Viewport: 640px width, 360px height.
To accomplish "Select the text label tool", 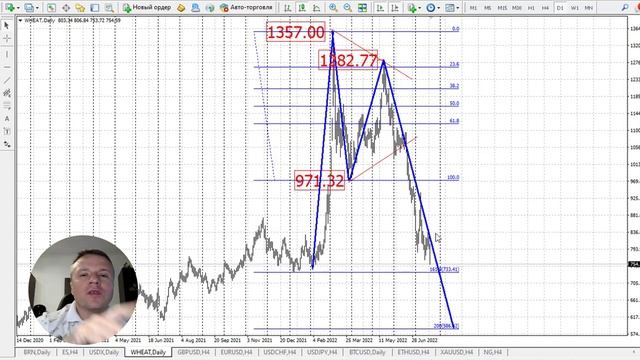I will point(7,131).
